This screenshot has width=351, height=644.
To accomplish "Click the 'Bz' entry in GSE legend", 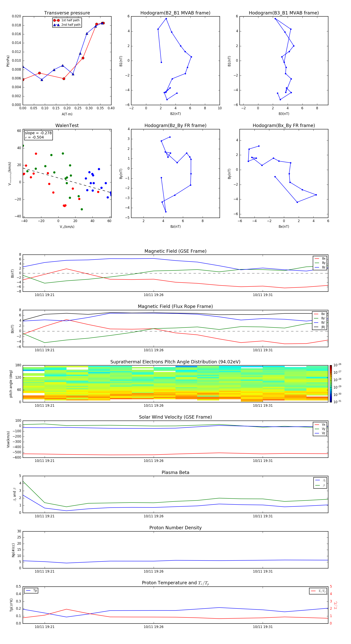I will click(320, 267).
